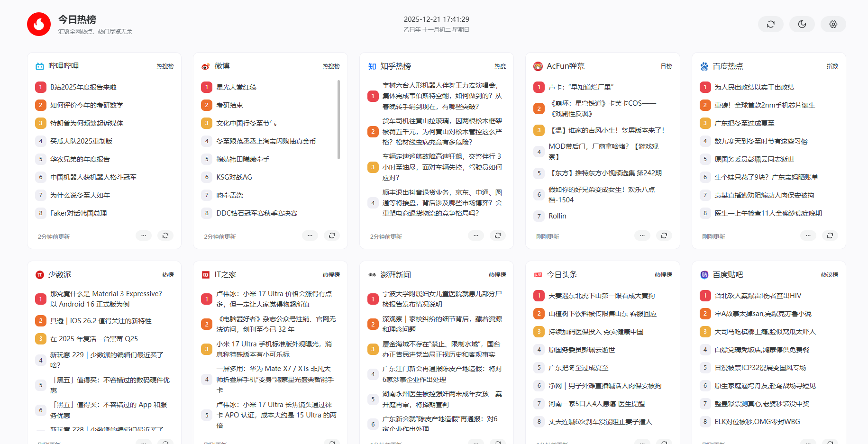
Task: Click the 哔哩哔哩 logo icon
Action: [x=40, y=66]
